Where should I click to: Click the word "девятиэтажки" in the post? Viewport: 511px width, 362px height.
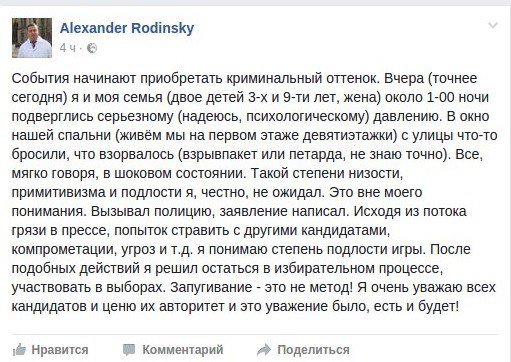(x=350, y=136)
